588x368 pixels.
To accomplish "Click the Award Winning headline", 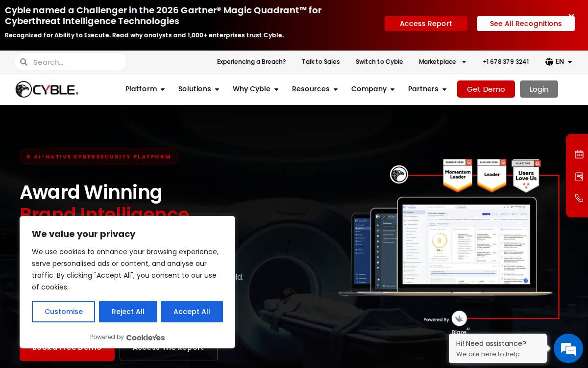I will click(x=91, y=192).
